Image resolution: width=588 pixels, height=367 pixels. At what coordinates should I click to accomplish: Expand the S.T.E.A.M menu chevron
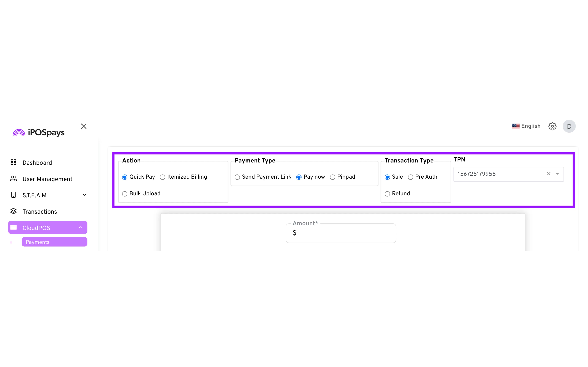(x=85, y=195)
